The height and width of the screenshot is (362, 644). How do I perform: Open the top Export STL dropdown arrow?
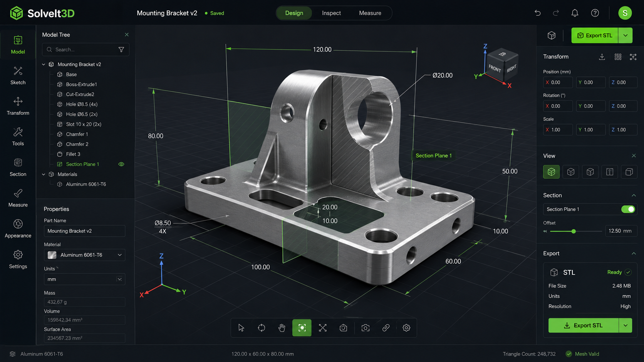pyautogui.click(x=626, y=35)
